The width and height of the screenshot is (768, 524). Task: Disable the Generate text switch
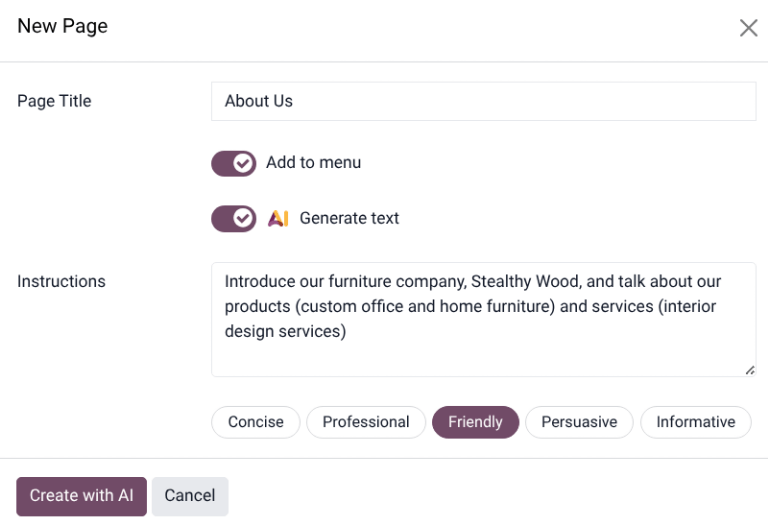(x=234, y=218)
